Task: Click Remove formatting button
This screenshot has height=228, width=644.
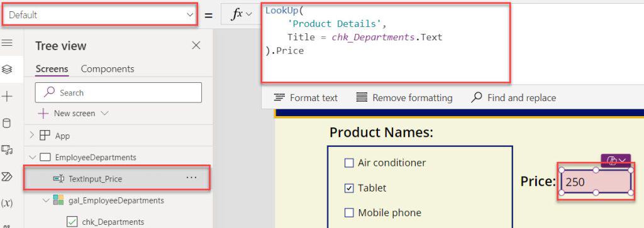Action: click(x=404, y=97)
